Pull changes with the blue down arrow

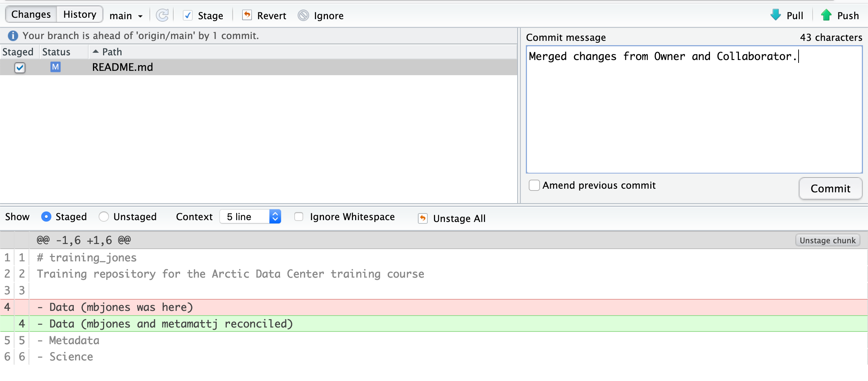point(776,15)
